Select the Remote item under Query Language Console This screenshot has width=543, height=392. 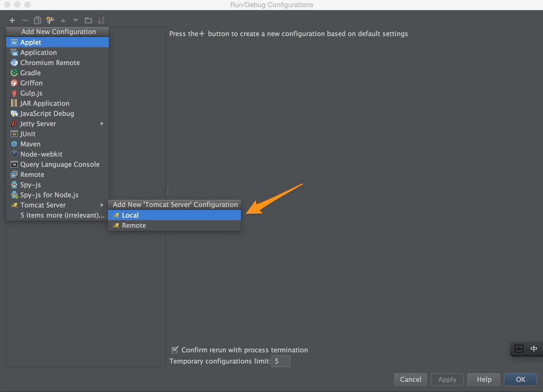[57, 174]
